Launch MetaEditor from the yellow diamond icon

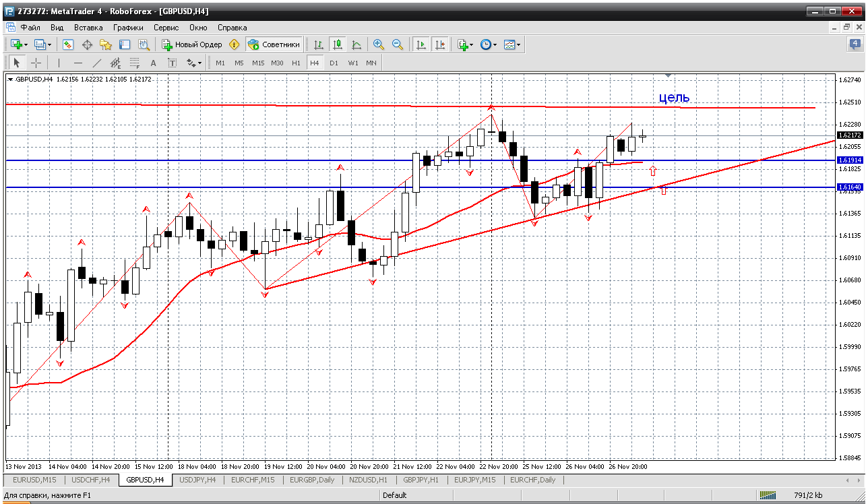pos(235,44)
